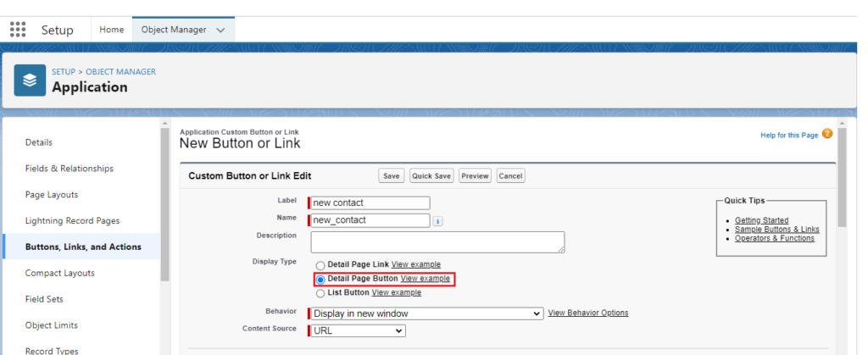Choose the List Button radio option

pyautogui.click(x=320, y=293)
